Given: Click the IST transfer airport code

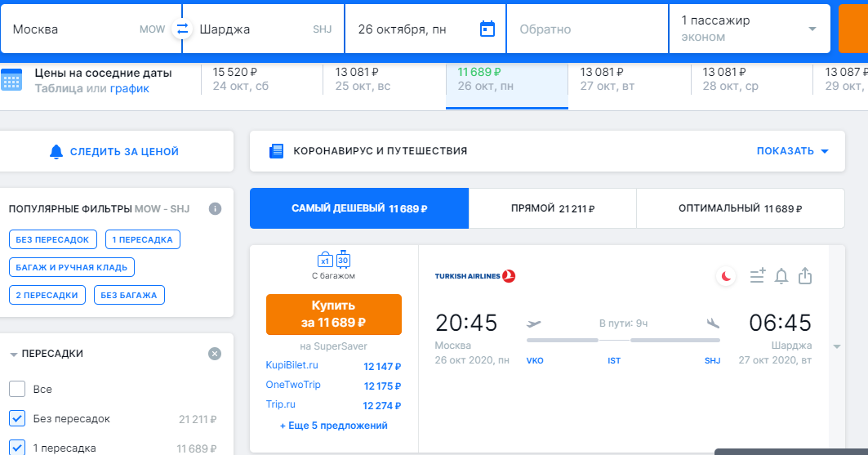Looking at the screenshot, I should [x=614, y=361].
